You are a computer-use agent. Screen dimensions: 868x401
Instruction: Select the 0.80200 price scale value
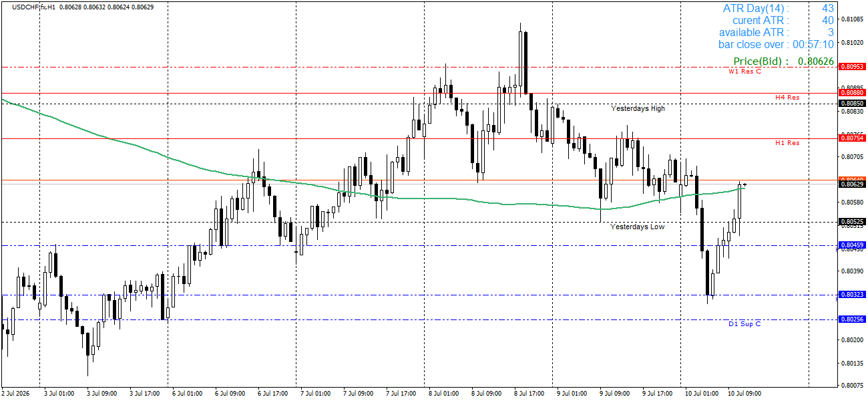(853, 340)
